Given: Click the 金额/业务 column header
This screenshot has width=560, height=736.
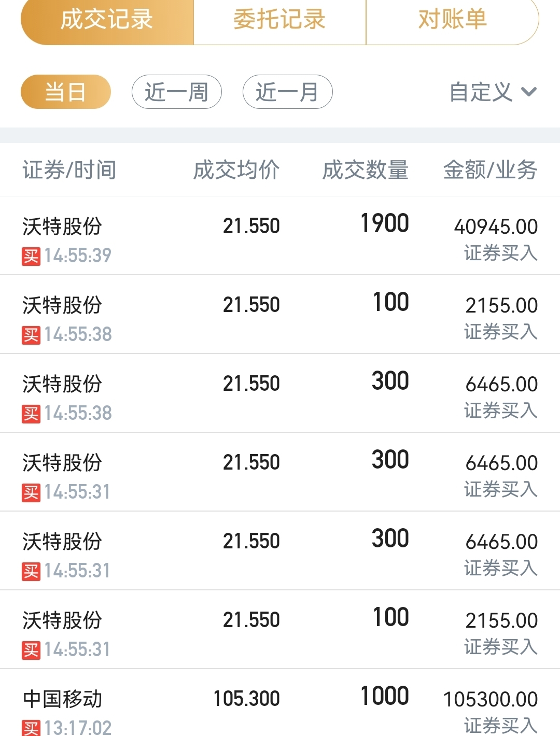Looking at the screenshot, I should (x=491, y=170).
